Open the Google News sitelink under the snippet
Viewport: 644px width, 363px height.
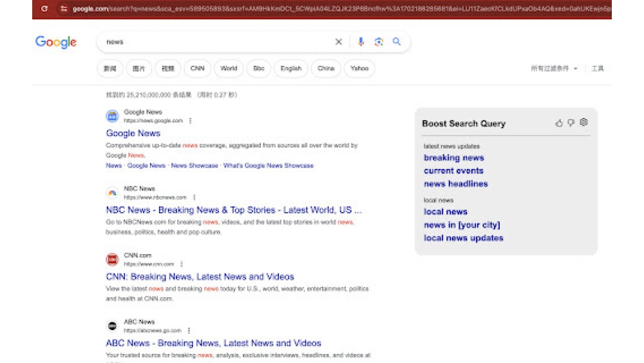tap(146, 166)
